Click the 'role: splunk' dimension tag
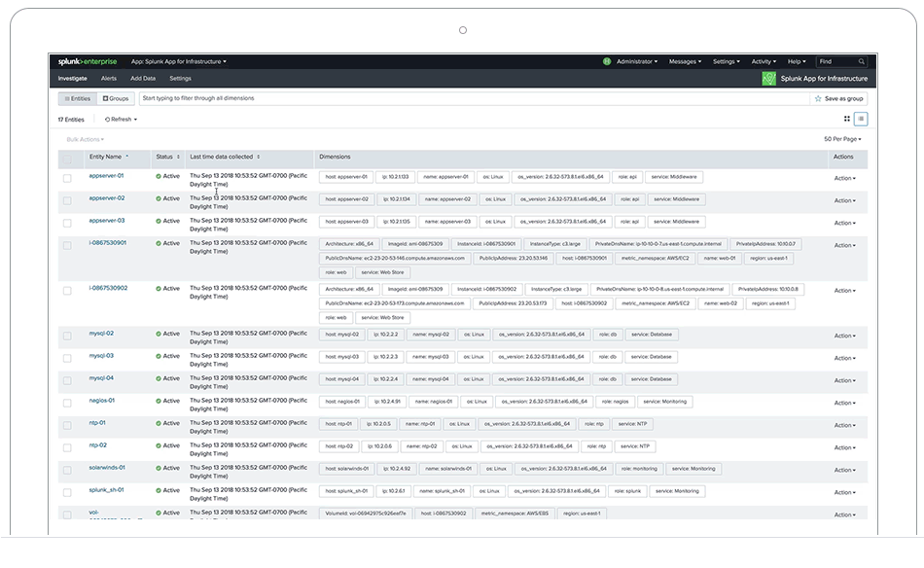The height and width of the screenshot is (568, 924). (x=627, y=491)
